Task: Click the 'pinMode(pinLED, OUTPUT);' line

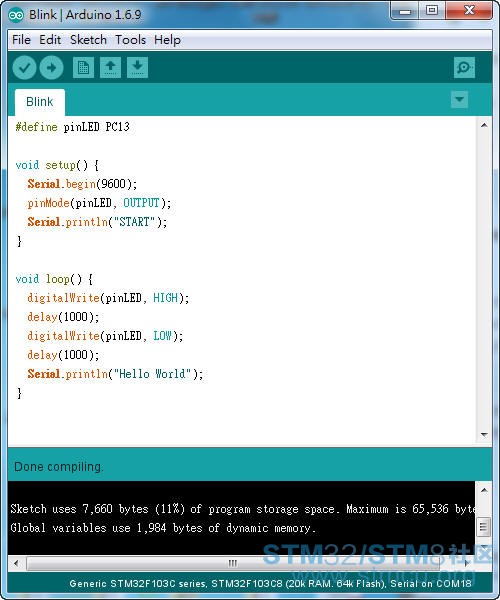Action: 99,203
